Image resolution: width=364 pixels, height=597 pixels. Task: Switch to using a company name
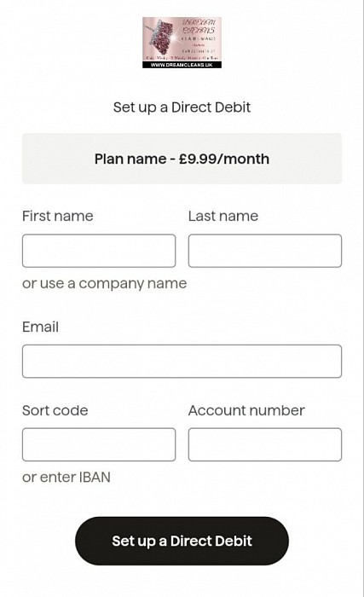tap(104, 283)
